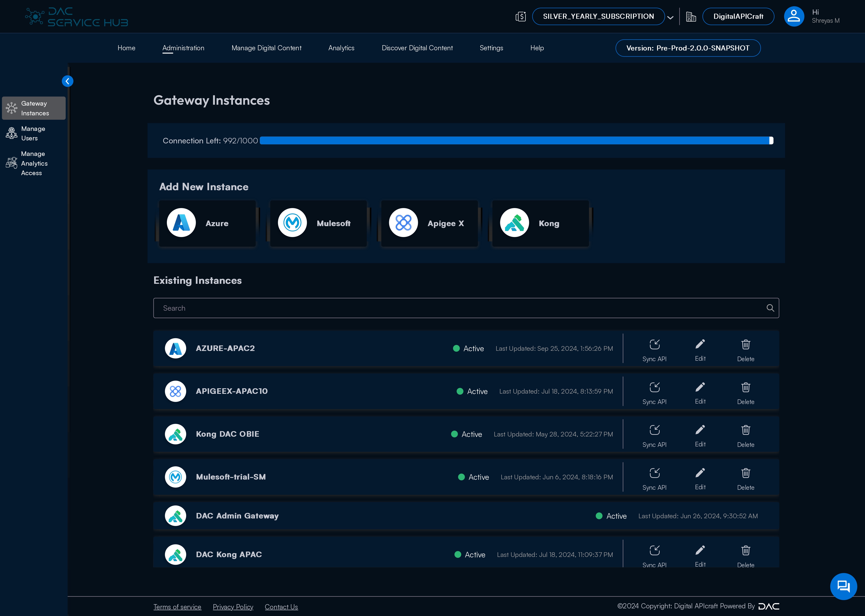This screenshot has width=865, height=616.
Task: Edit the DAC Kong APAC instance
Action: 700,556
